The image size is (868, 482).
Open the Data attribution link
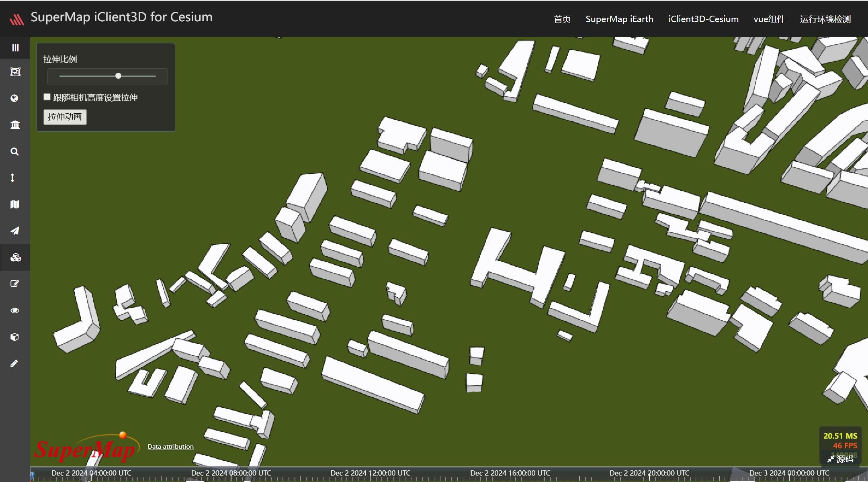[x=170, y=446]
